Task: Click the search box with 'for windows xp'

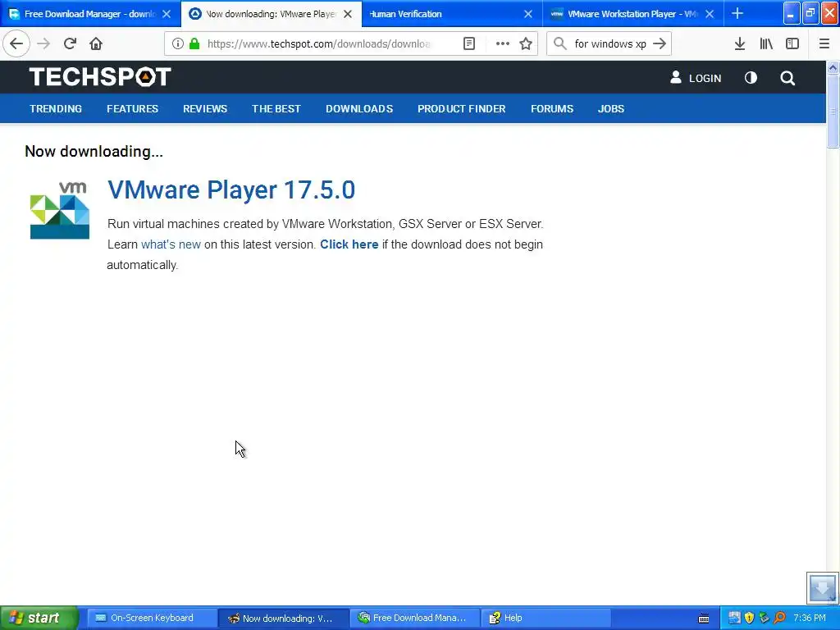Action: (610, 43)
